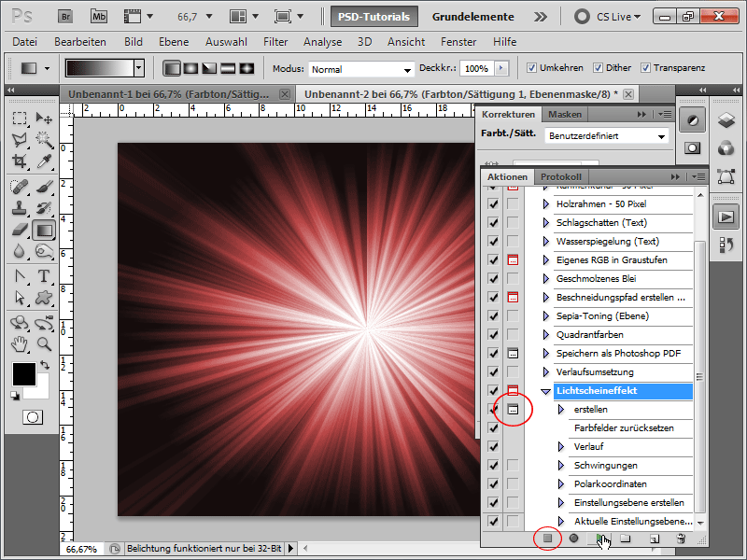Select the Brush tool

coord(44,187)
